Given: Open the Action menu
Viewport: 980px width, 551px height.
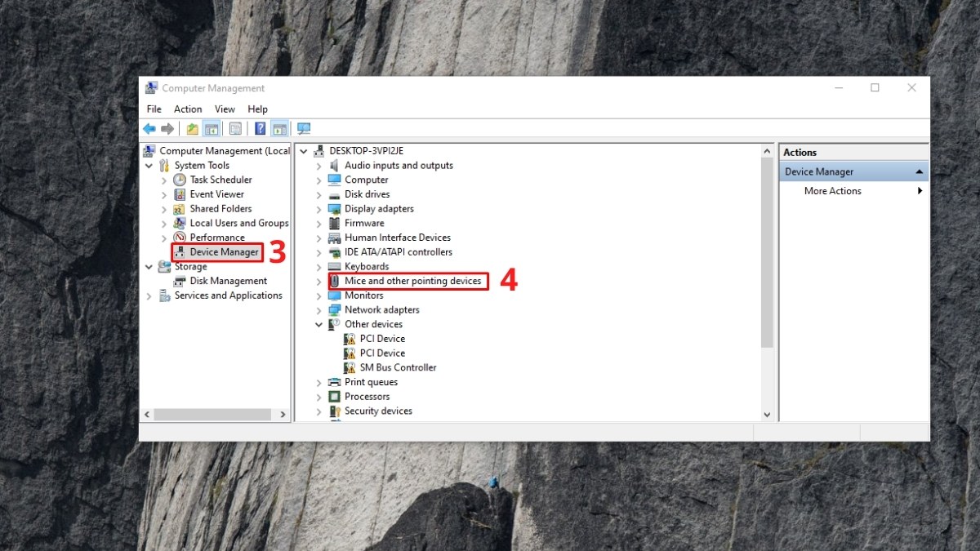Looking at the screenshot, I should pyautogui.click(x=188, y=109).
